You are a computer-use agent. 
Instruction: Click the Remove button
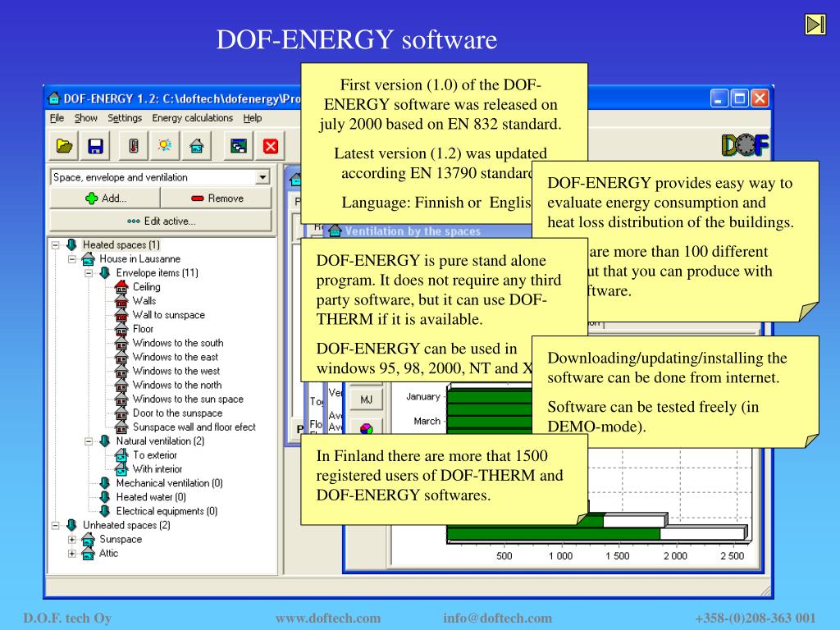point(217,199)
